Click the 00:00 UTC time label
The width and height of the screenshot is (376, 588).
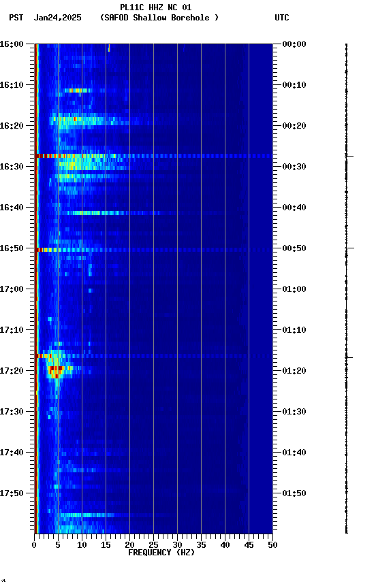[294, 44]
